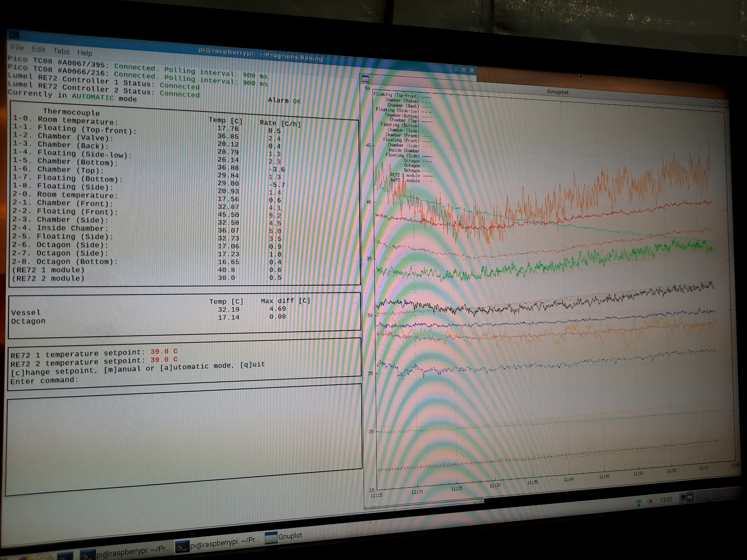Click the 'RE72 1 module' legend entry in Gnuplot
The image size is (747, 560).
click(411, 175)
